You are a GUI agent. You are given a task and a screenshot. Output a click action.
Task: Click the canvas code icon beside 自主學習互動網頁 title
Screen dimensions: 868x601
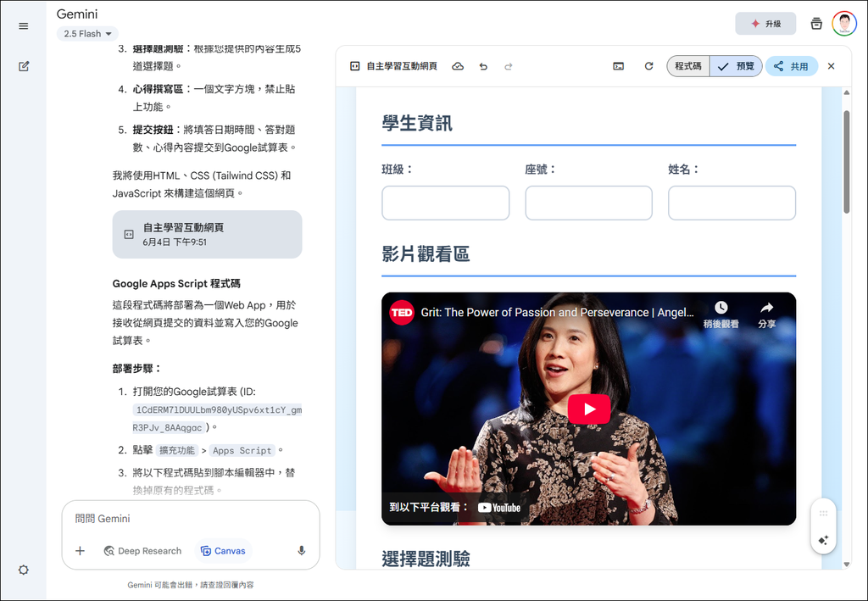point(355,66)
